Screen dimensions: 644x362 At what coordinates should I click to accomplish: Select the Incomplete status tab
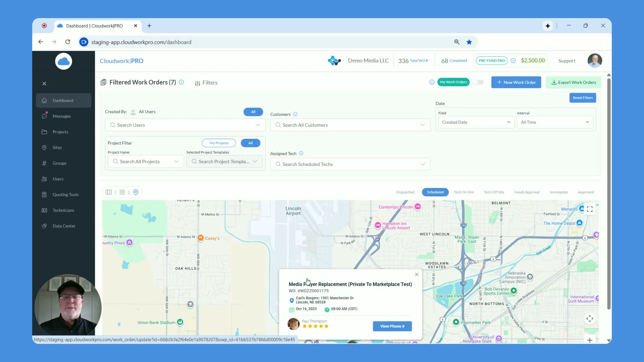pos(559,192)
